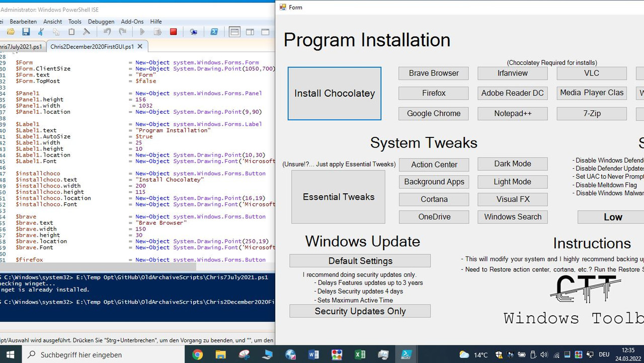The height and width of the screenshot is (363, 644).
Task: Click the Low security button
Action: click(611, 217)
